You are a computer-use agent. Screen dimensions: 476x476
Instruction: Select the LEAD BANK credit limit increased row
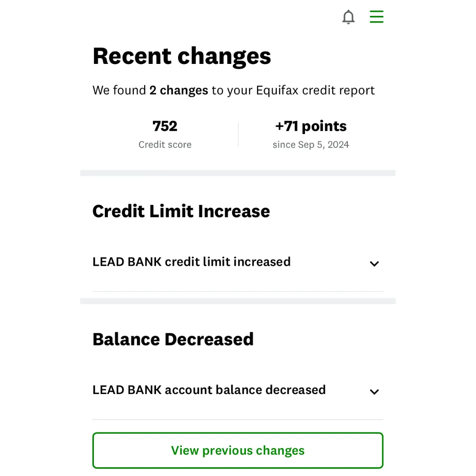tap(238, 262)
